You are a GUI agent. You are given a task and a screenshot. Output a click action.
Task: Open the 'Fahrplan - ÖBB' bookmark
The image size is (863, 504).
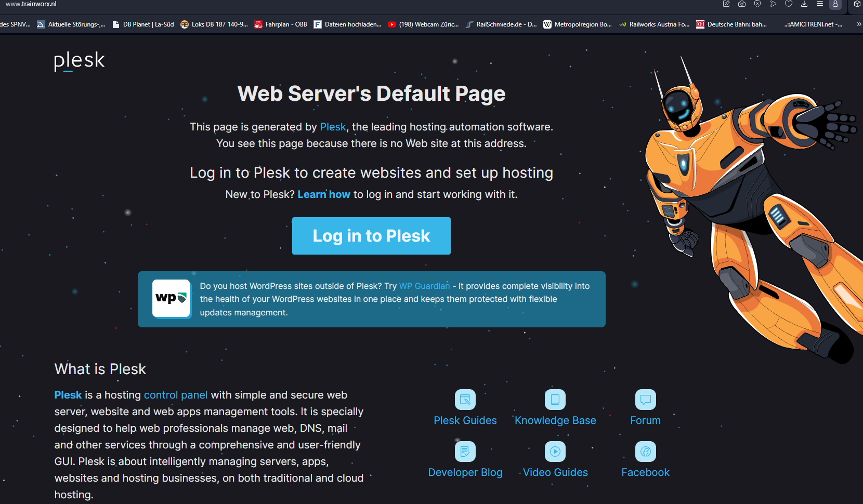click(281, 24)
